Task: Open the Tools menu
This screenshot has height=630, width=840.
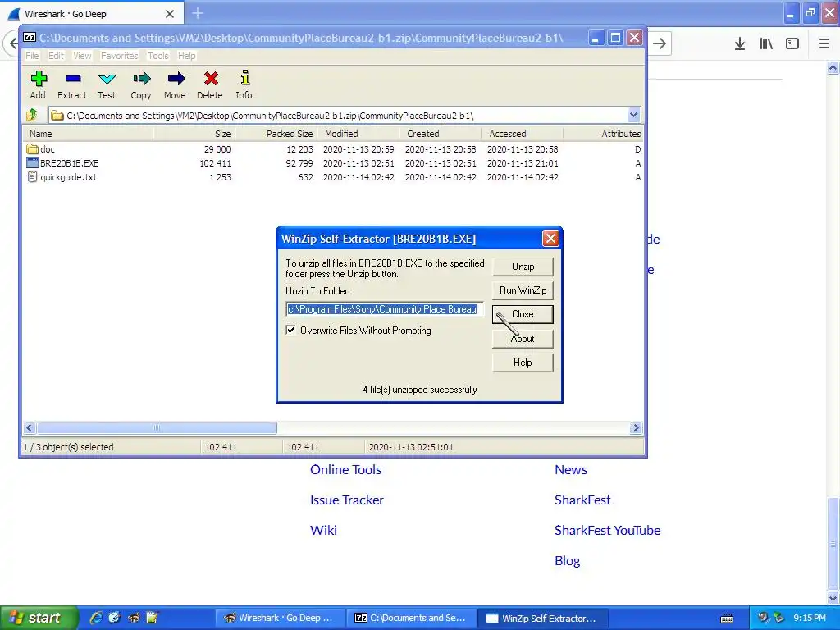Action: pyautogui.click(x=158, y=56)
